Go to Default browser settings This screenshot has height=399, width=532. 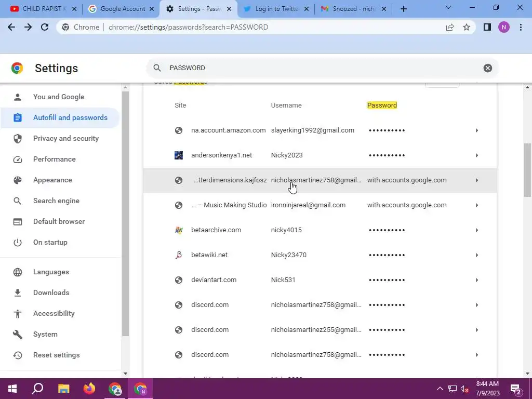coord(60,221)
